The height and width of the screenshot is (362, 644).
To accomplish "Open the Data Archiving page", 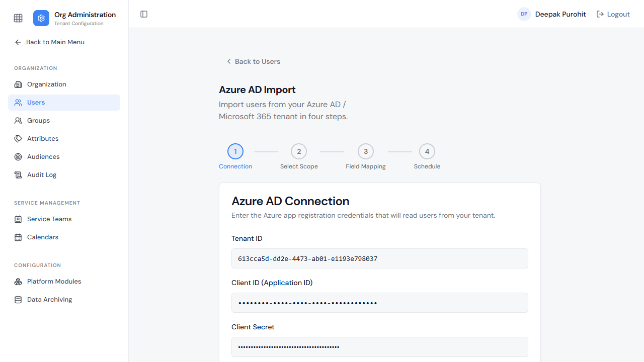I will (64, 300).
